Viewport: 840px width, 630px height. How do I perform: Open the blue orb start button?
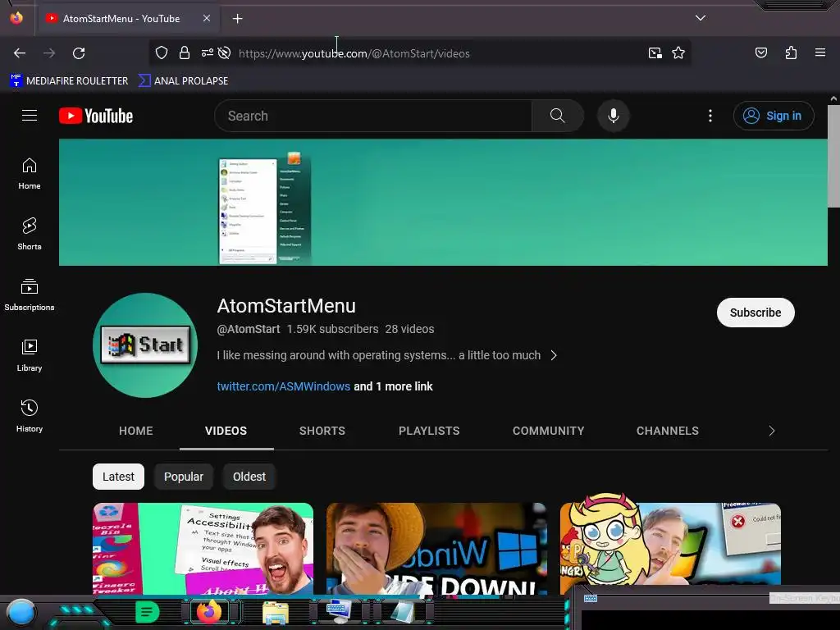coord(21,613)
